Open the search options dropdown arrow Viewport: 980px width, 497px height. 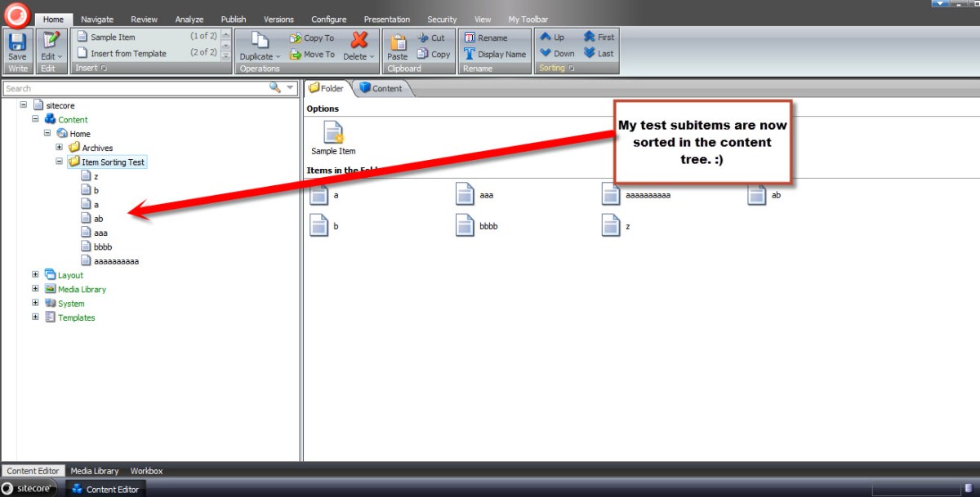[291, 88]
